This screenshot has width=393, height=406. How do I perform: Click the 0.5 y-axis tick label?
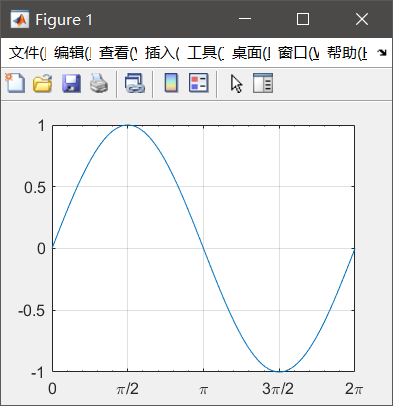pyautogui.click(x=35, y=188)
